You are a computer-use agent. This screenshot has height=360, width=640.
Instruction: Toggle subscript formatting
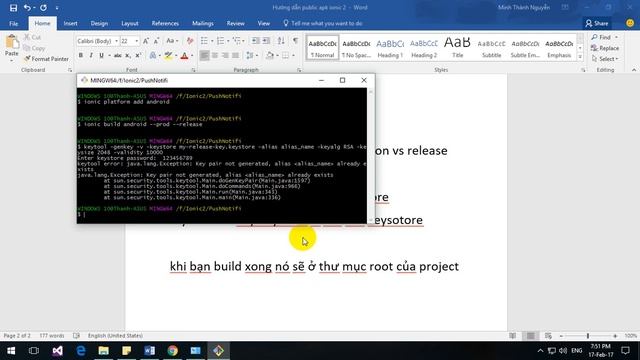pos(128,56)
